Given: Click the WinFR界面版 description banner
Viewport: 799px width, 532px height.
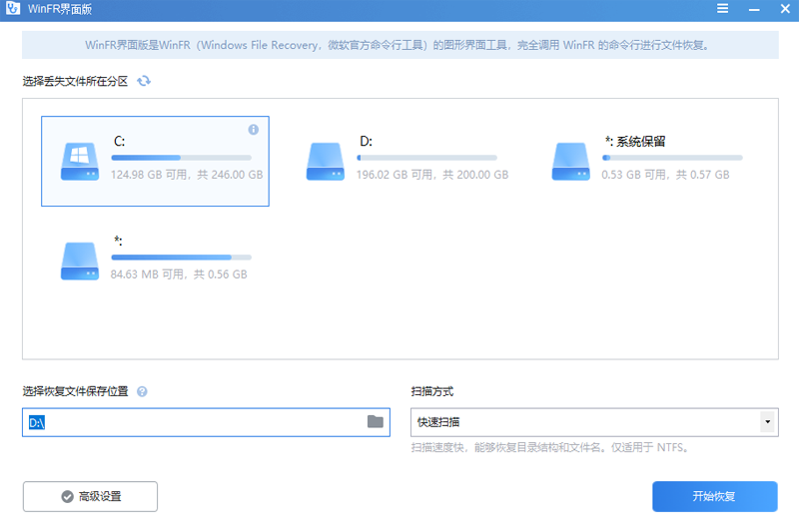Looking at the screenshot, I should click(400, 45).
